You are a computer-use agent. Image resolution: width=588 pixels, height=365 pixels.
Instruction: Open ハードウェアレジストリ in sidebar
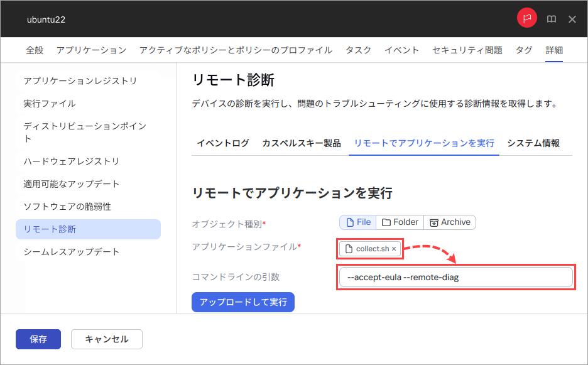[x=88, y=161]
